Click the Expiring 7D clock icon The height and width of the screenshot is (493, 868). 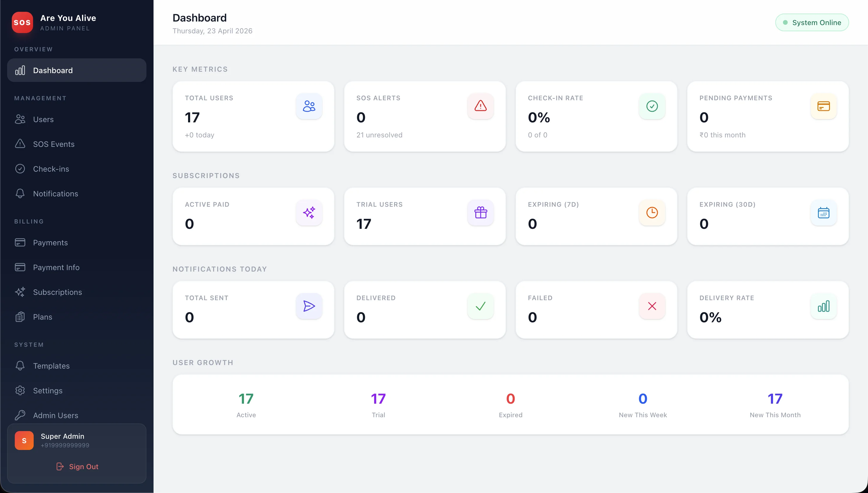click(652, 213)
